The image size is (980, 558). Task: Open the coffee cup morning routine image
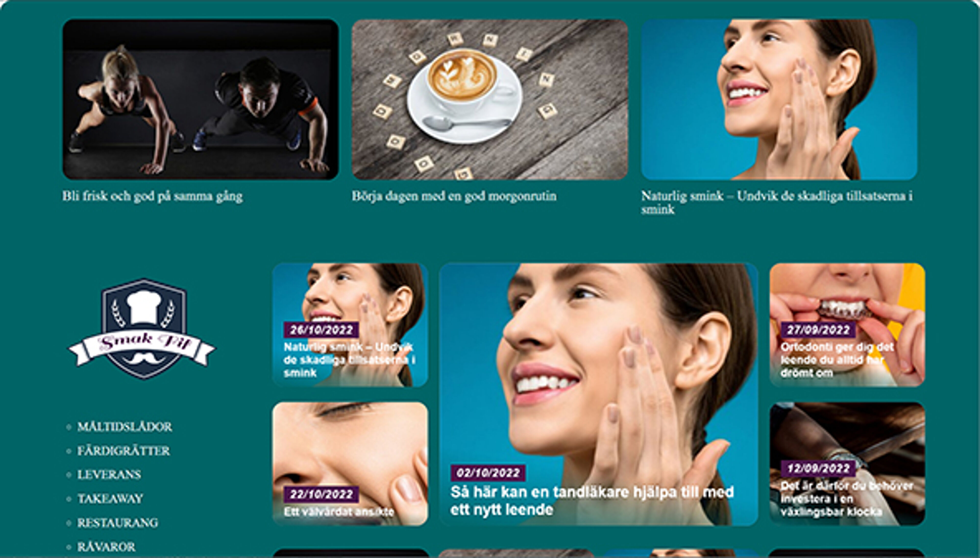coord(489,100)
